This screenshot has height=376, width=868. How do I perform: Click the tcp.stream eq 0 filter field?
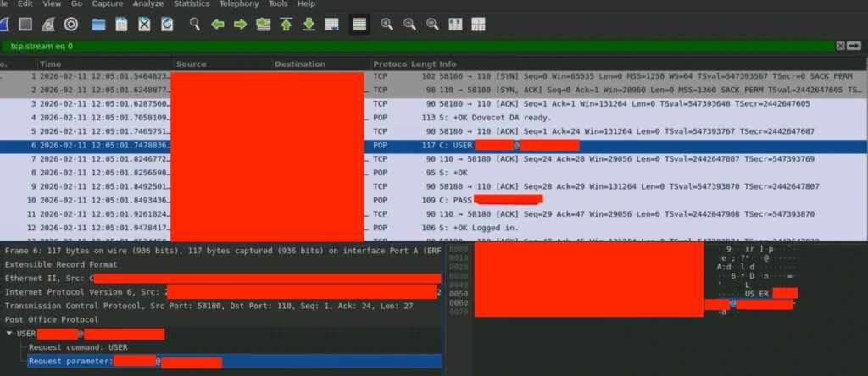click(418, 46)
